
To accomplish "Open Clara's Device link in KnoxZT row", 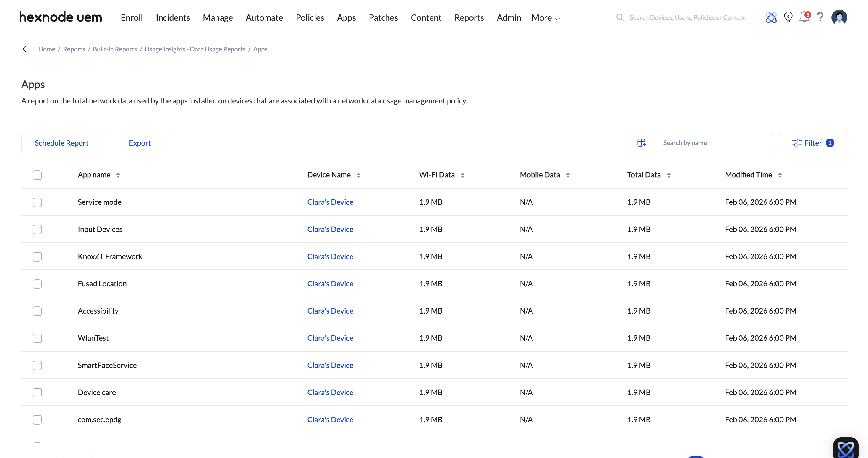I will [x=330, y=256].
